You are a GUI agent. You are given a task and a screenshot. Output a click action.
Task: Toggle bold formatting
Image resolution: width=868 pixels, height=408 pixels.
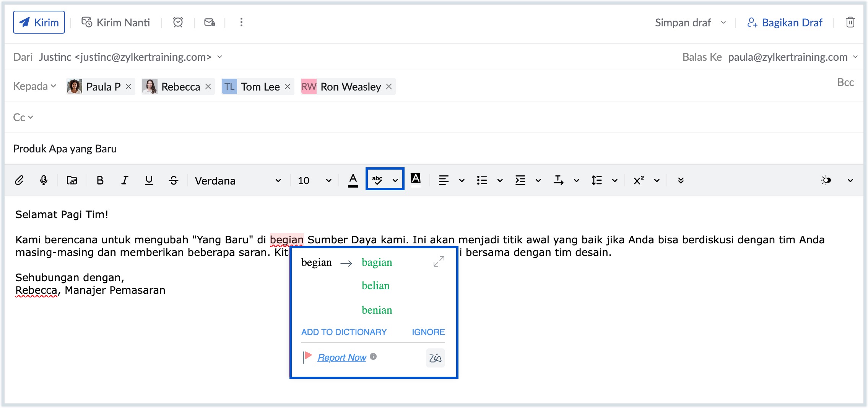tap(100, 180)
